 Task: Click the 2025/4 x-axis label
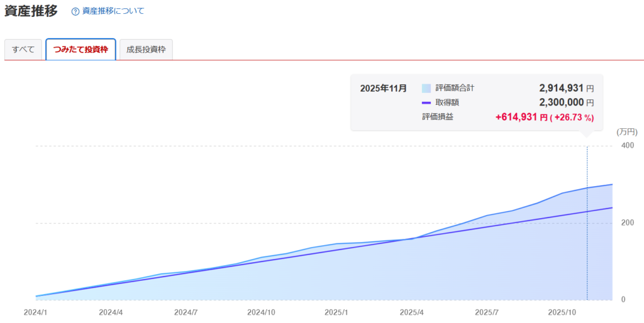click(x=412, y=312)
